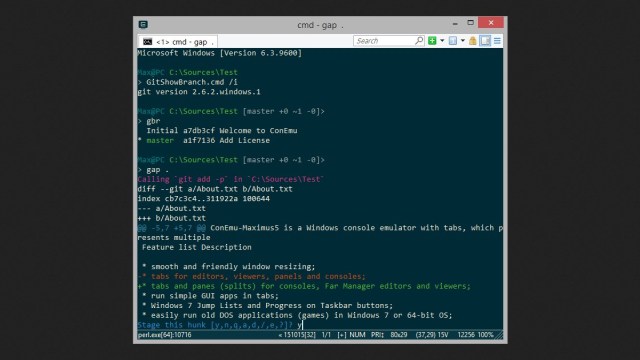The image size is (640, 360).
Task: Click the size grip at status bar corner
Action: (x=499, y=335)
